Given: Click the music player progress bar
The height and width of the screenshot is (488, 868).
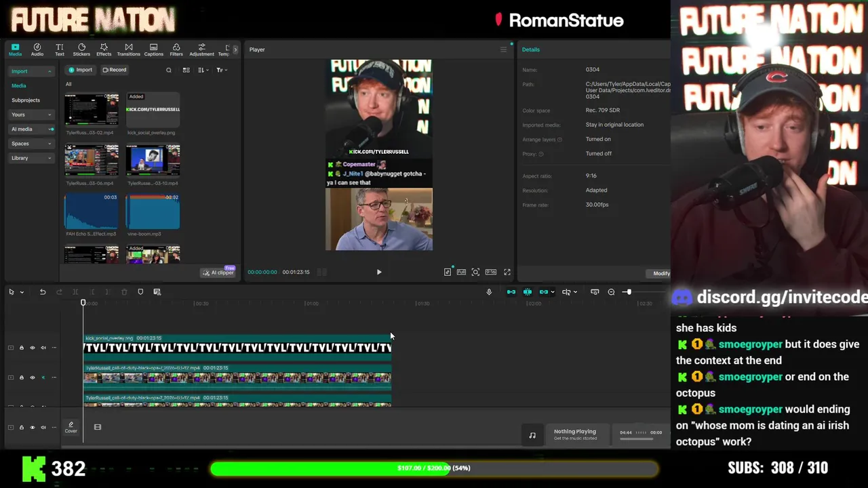Looking at the screenshot, I should [637, 439].
